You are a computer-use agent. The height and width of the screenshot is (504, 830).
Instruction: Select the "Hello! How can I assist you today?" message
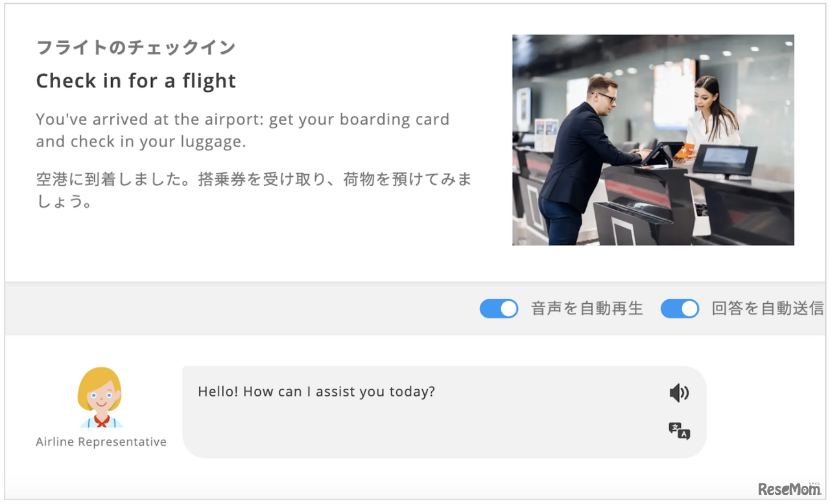316,392
